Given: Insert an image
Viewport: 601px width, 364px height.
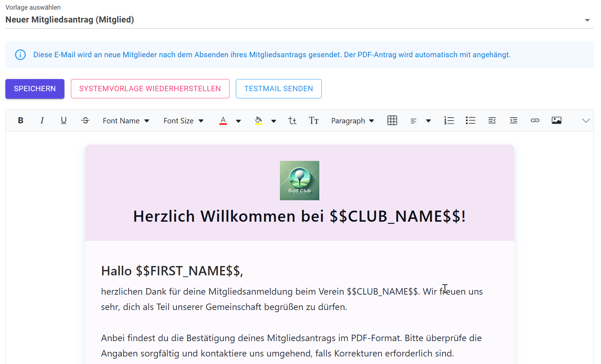Looking at the screenshot, I should [x=557, y=120].
